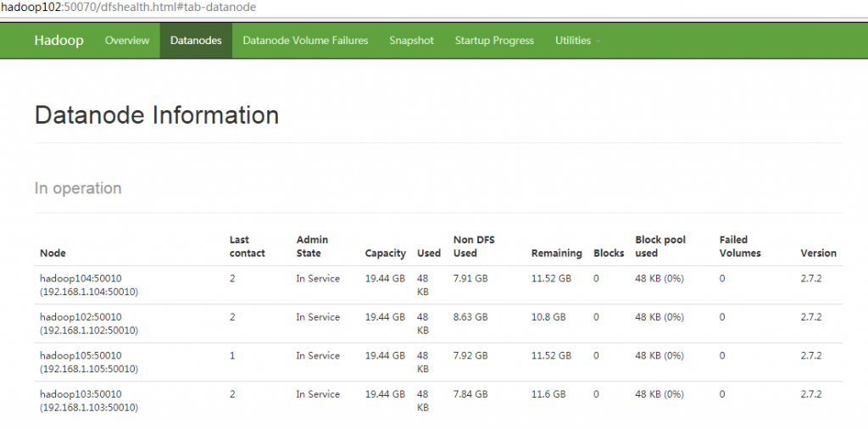Screen dimensions: 868x429
Task: Click the Remaining column header
Action: [x=556, y=253]
